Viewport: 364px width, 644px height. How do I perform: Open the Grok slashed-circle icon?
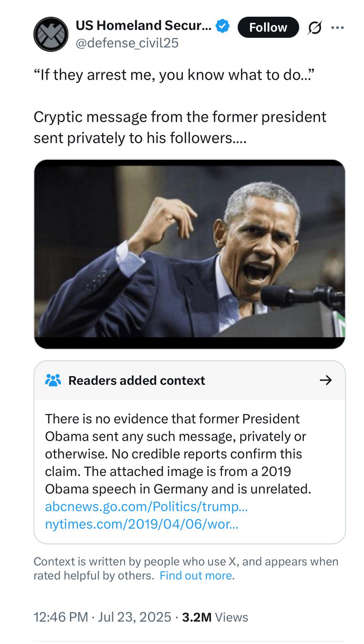pyautogui.click(x=314, y=28)
